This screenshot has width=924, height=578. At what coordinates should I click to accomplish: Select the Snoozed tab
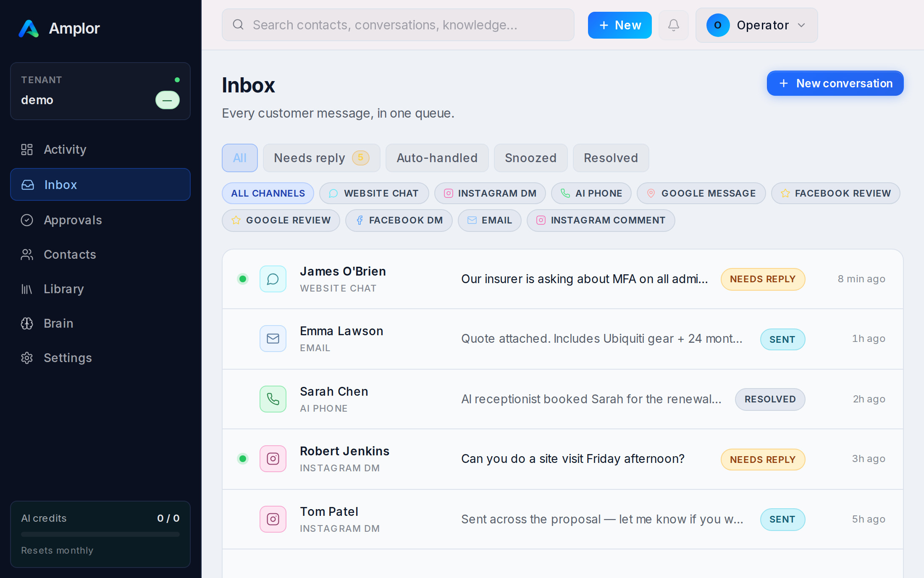click(531, 158)
